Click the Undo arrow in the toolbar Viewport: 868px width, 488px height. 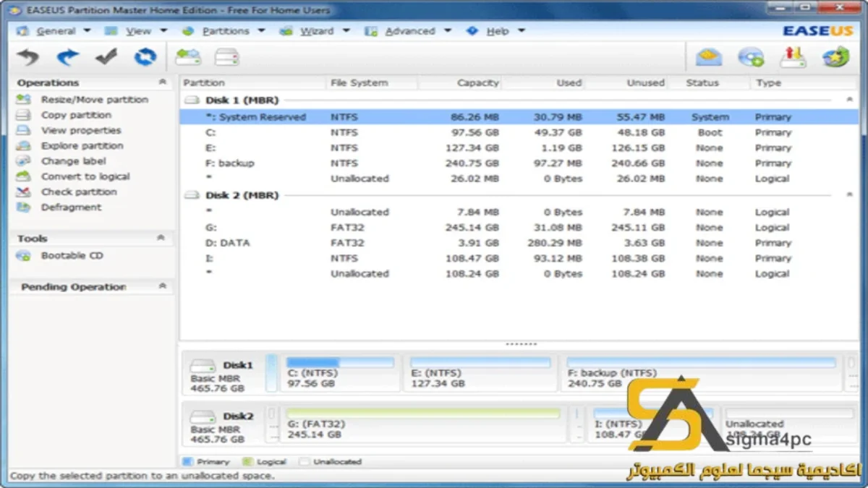[x=28, y=56]
